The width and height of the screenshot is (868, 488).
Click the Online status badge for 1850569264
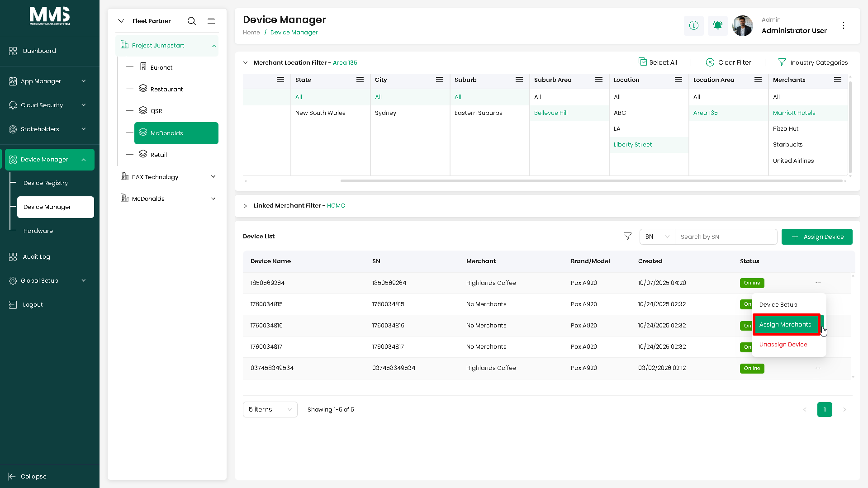(x=752, y=283)
